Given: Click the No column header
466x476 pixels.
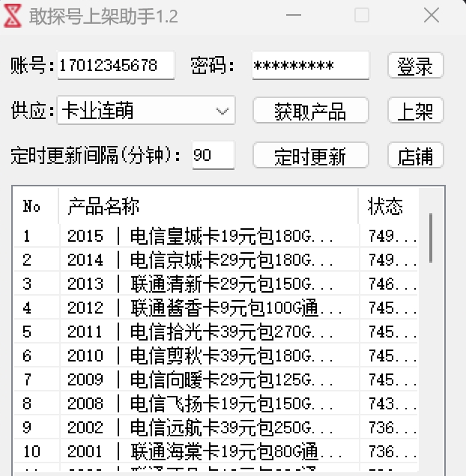Looking at the screenshot, I should [x=36, y=207].
